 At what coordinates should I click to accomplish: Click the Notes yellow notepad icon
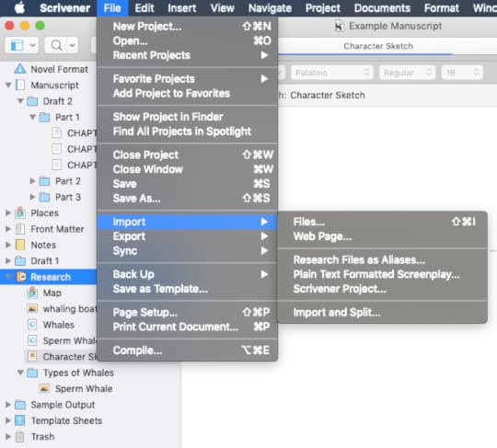click(20, 245)
